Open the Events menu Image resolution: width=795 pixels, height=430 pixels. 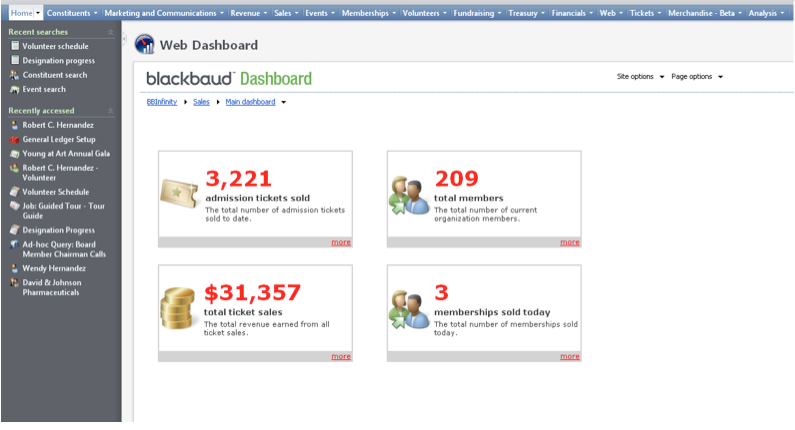tap(320, 13)
